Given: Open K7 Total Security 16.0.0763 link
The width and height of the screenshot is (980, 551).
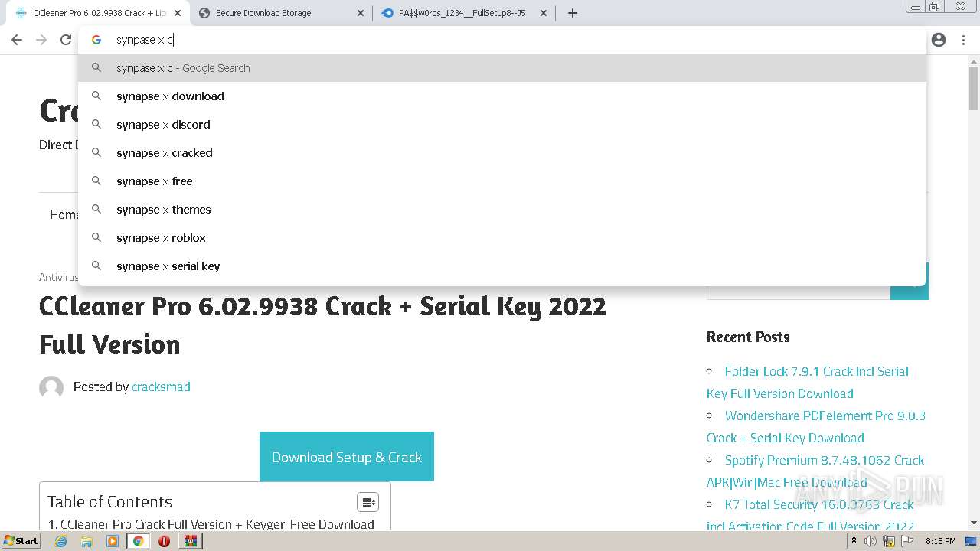Looking at the screenshot, I should (x=811, y=515).
